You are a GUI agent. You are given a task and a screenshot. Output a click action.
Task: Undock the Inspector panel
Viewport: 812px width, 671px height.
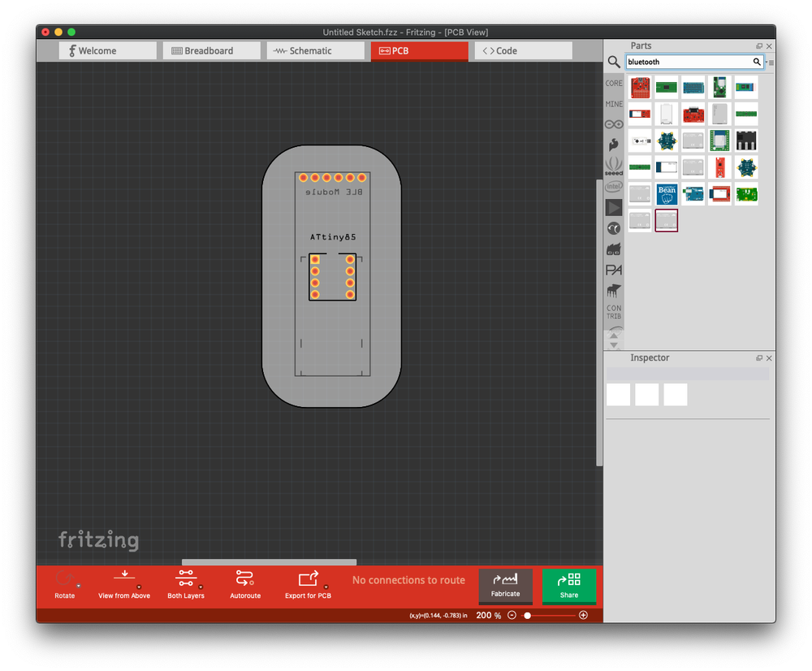click(759, 358)
